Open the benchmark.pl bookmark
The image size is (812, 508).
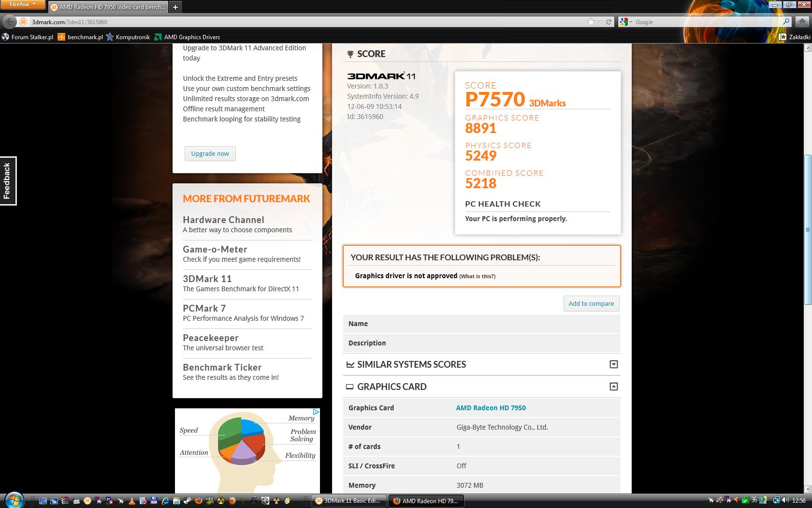pyautogui.click(x=80, y=37)
